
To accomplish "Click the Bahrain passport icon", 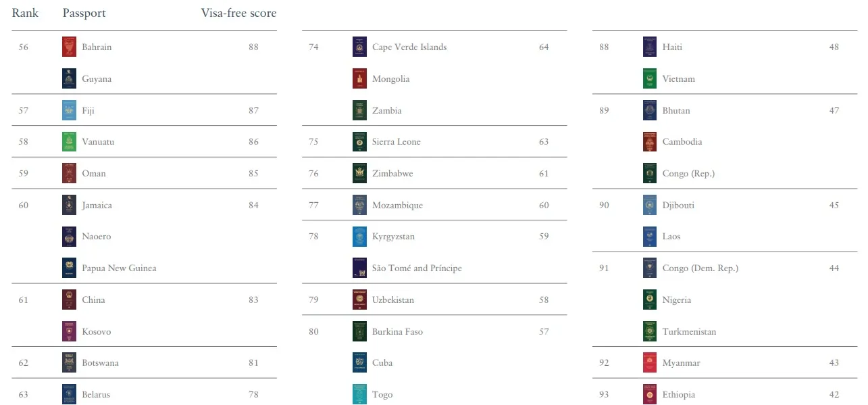I will pyautogui.click(x=69, y=47).
